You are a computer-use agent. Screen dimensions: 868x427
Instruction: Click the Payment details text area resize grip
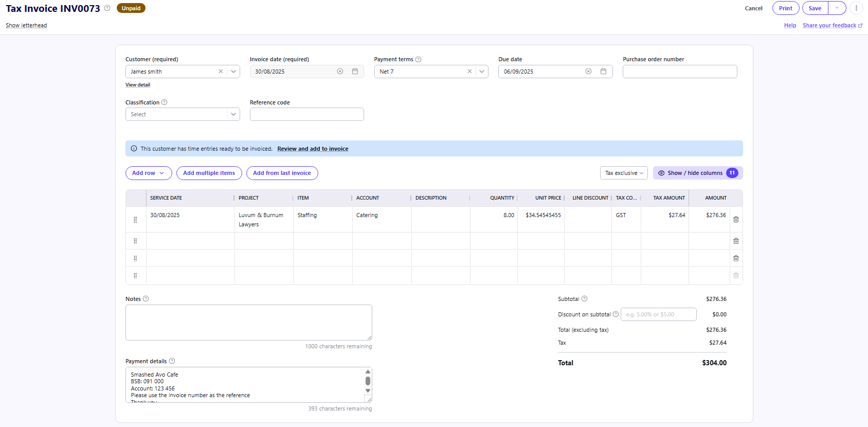pyautogui.click(x=368, y=399)
